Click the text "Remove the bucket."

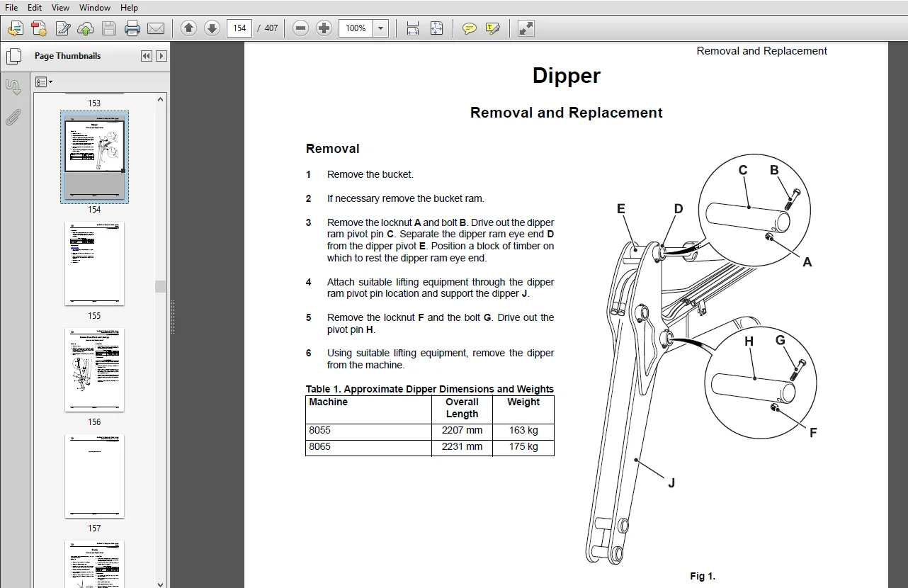point(370,174)
